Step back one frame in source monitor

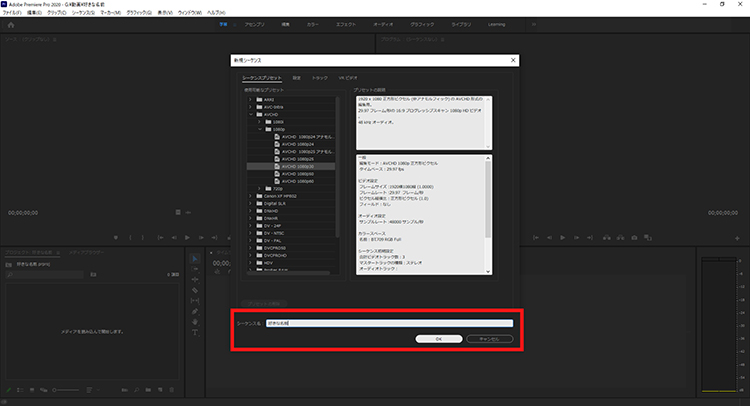pyautogui.click(x=174, y=238)
